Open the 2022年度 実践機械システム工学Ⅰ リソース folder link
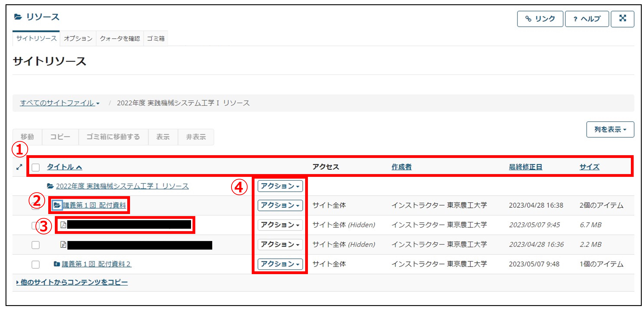Viewport: 644px width, 311px height. 122,186
